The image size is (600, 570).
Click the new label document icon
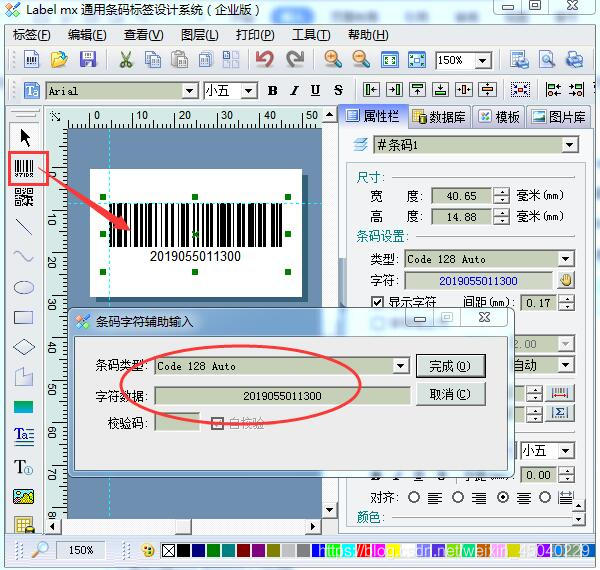pos(31,60)
